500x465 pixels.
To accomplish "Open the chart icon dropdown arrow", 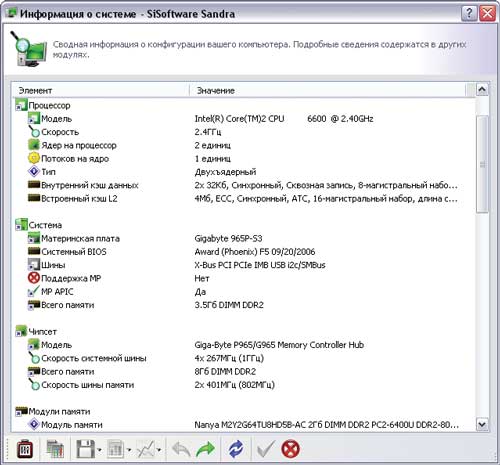I will (x=159, y=450).
